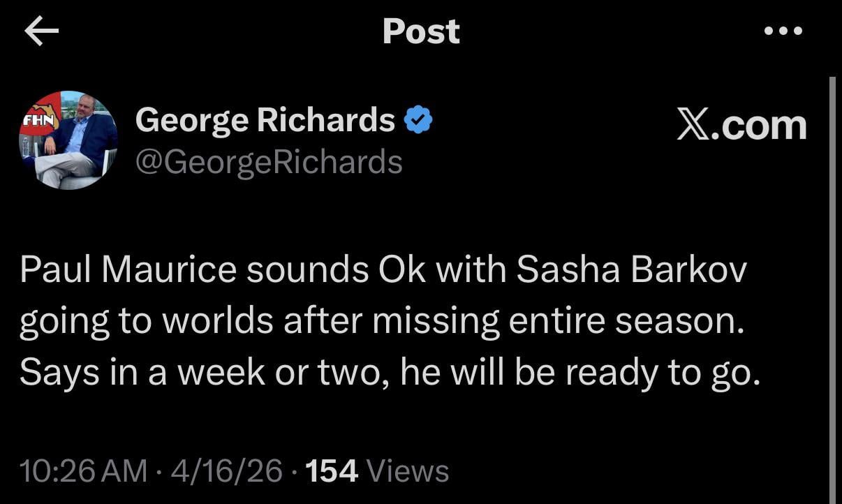842x504 pixels.
Task: Open the three-dot more options menu
Action: click(783, 31)
